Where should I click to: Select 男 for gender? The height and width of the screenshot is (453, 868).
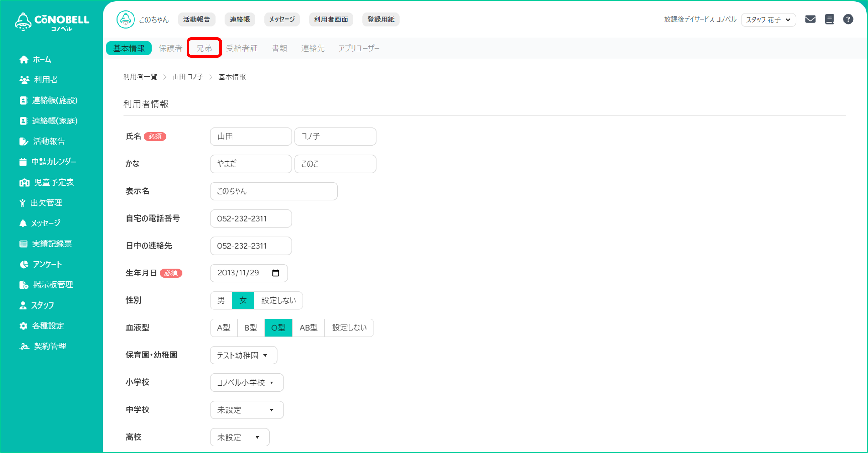(x=221, y=300)
